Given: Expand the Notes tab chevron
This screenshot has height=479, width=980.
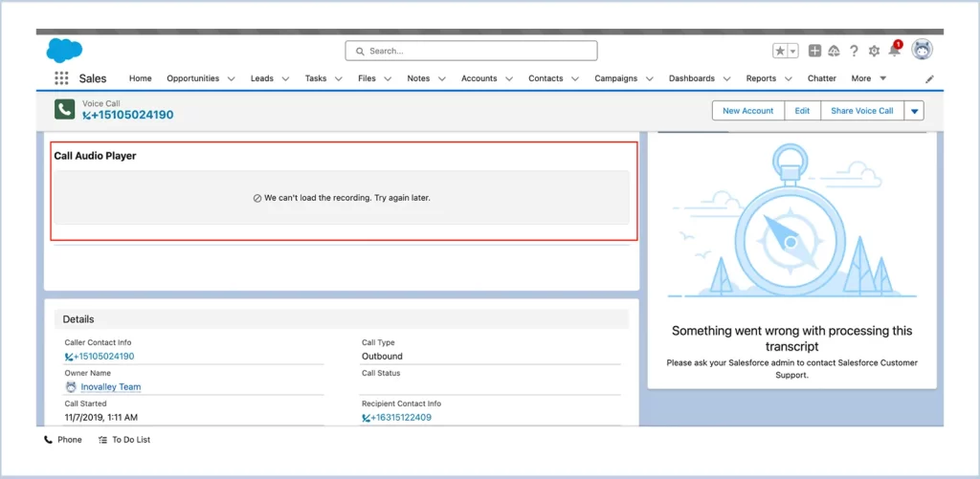Looking at the screenshot, I should pyautogui.click(x=442, y=78).
